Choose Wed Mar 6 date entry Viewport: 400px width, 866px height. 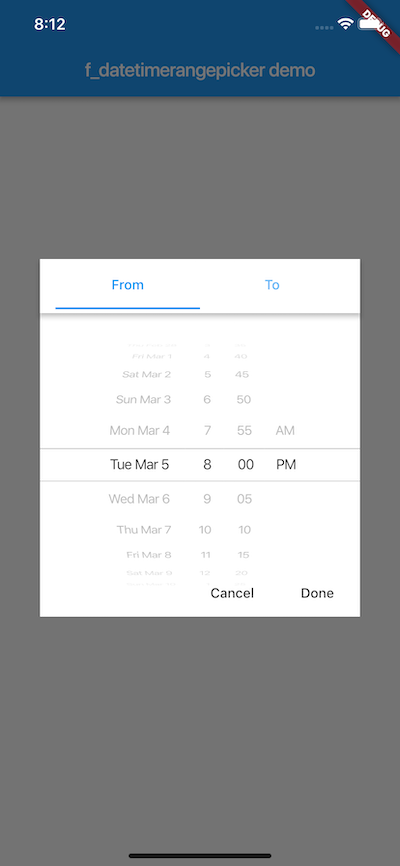[x=139, y=499]
